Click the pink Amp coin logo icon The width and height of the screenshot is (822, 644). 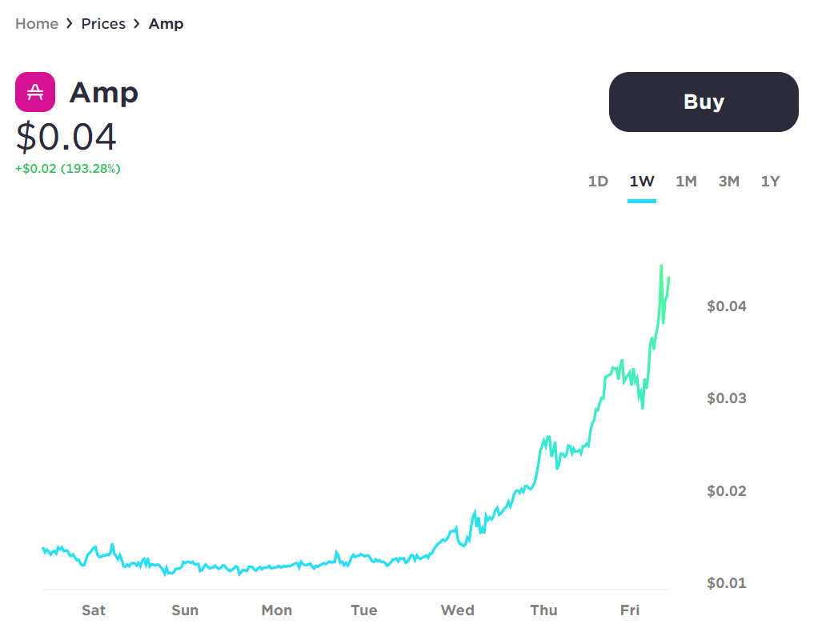click(x=35, y=92)
